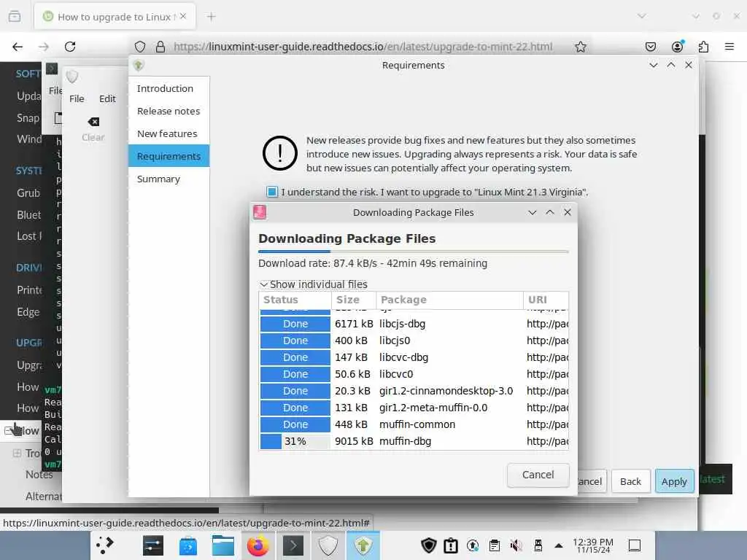Screen dimensions: 747x560
Task: Open the clock showing 12:39 PM
Action: 593,545
